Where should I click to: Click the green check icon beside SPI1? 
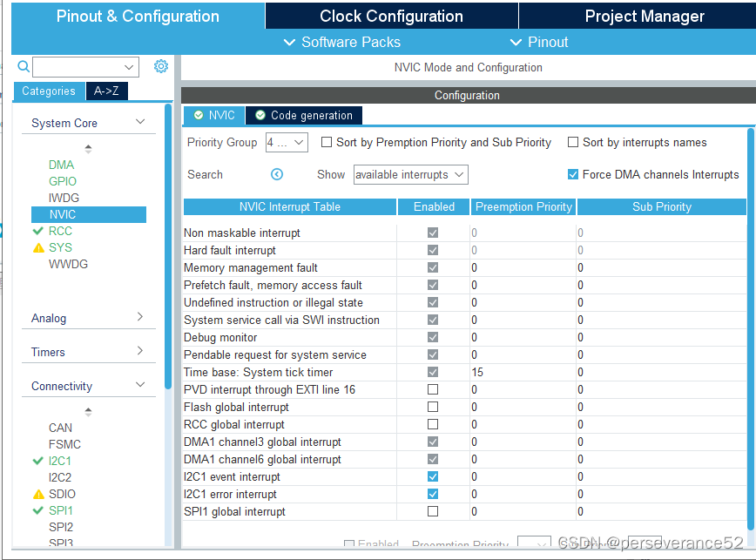(38, 510)
